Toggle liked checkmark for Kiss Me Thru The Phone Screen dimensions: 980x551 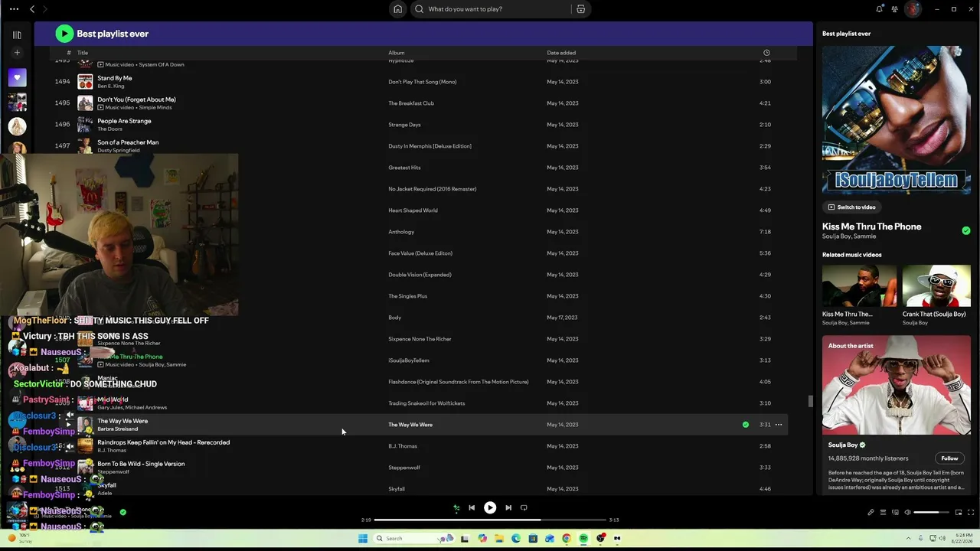click(966, 230)
